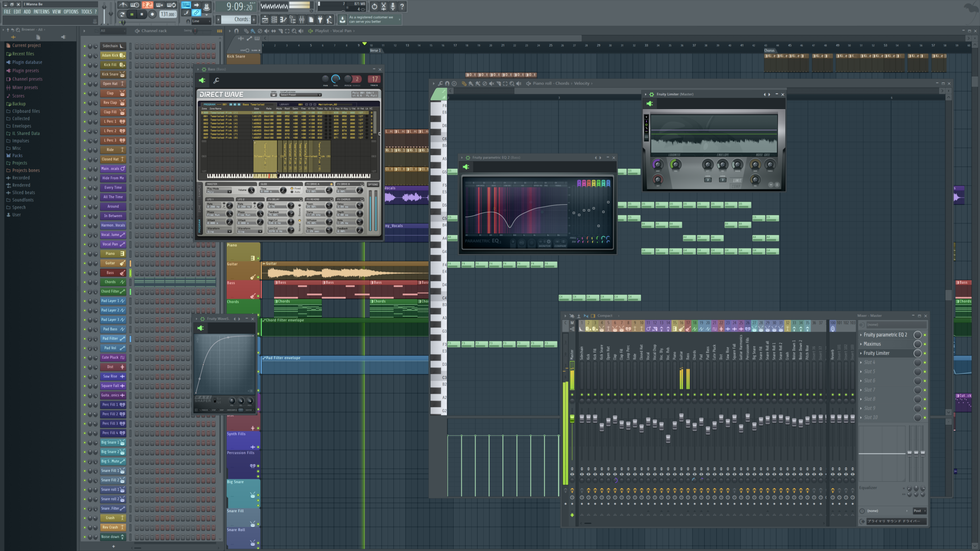Open the OPTIONS menu

click(x=70, y=11)
